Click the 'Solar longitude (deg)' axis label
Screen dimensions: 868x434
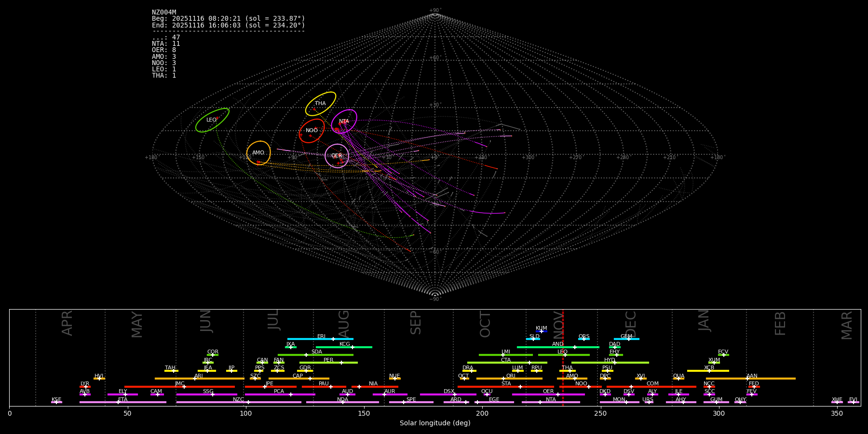pyautogui.click(x=435, y=423)
